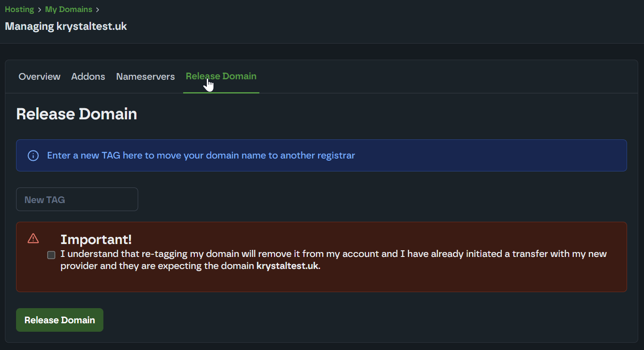Click the red warning triangle icon
Screen dimensions: 644x350
click(33, 239)
